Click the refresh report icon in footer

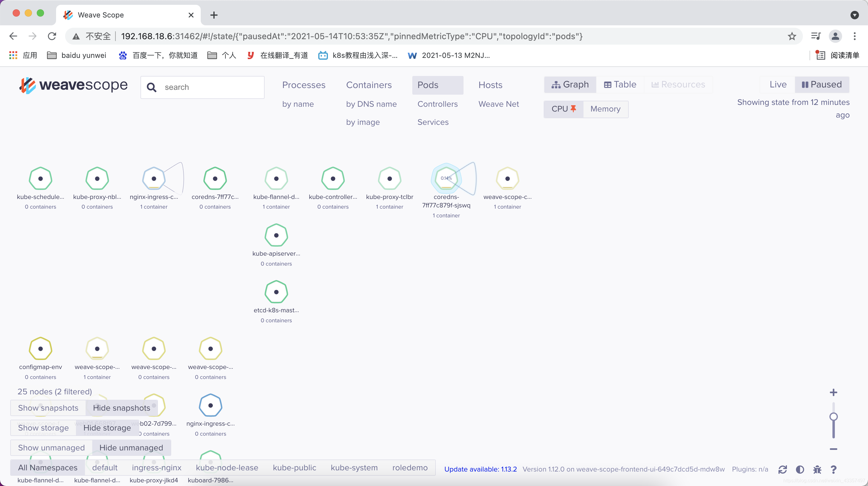coord(782,469)
